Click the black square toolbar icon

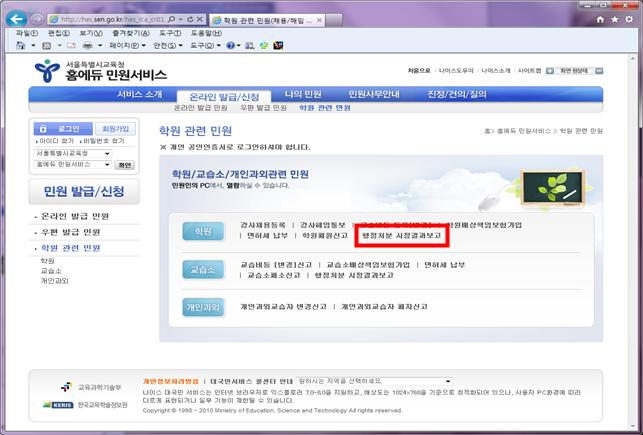click(278, 46)
